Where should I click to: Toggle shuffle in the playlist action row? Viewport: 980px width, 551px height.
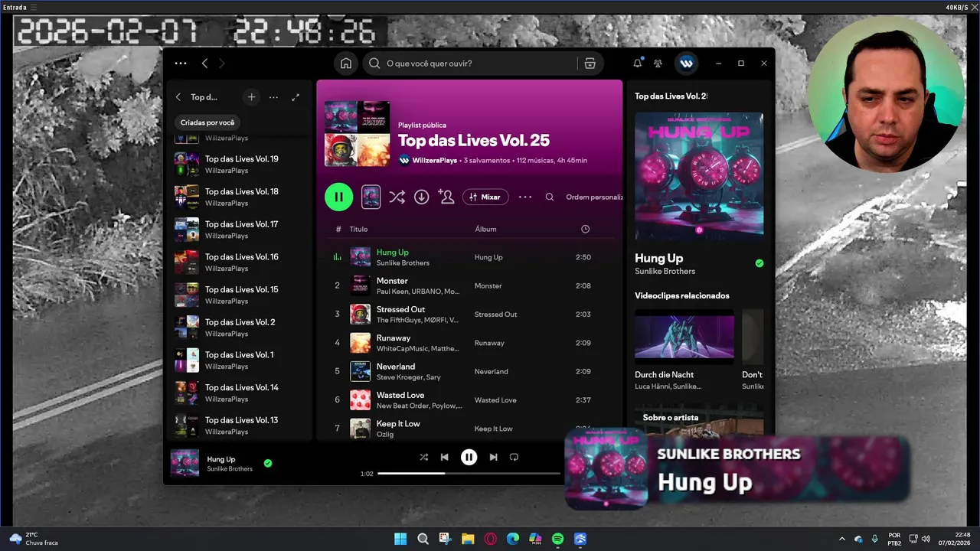397,197
